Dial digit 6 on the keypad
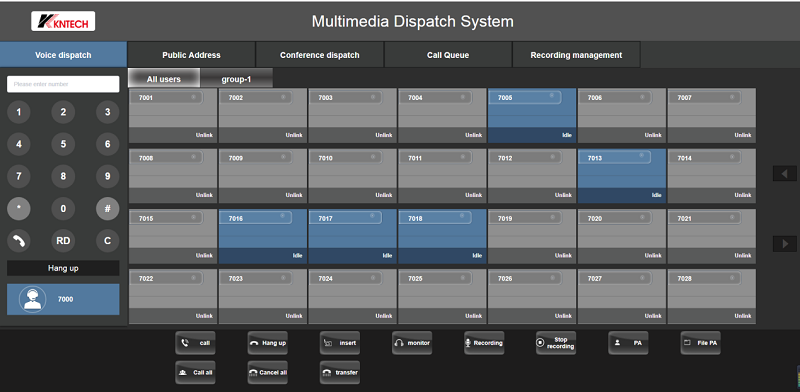Image resolution: width=800 pixels, height=392 pixels. coord(107,144)
